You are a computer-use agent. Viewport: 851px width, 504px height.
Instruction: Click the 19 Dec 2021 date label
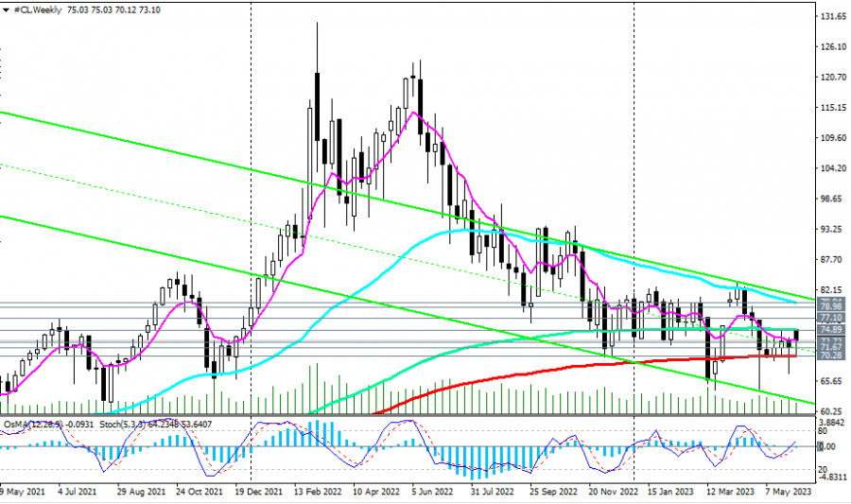(258, 492)
